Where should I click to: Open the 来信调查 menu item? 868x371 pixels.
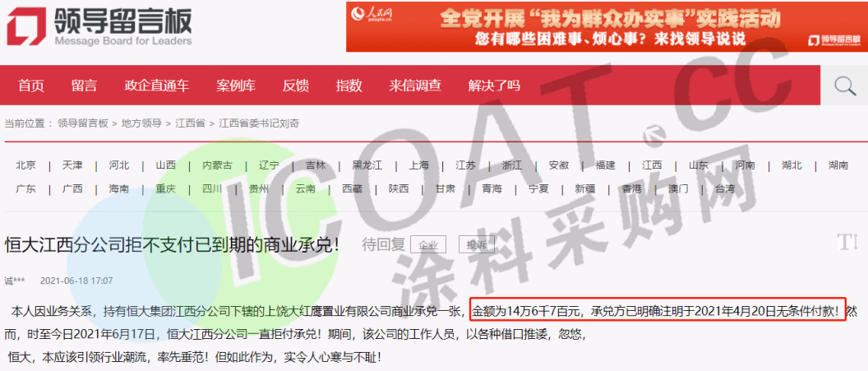[x=415, y=86]
